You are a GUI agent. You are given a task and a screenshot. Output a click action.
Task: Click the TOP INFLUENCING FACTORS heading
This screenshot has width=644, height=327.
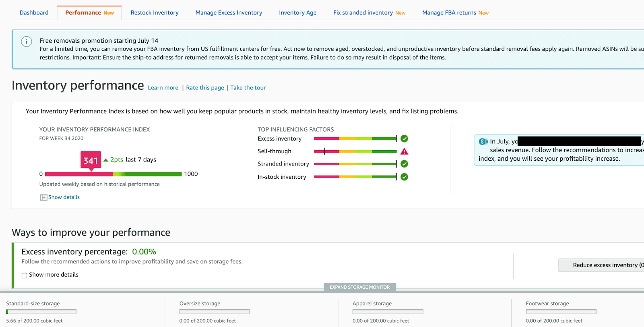click(296, 130)
